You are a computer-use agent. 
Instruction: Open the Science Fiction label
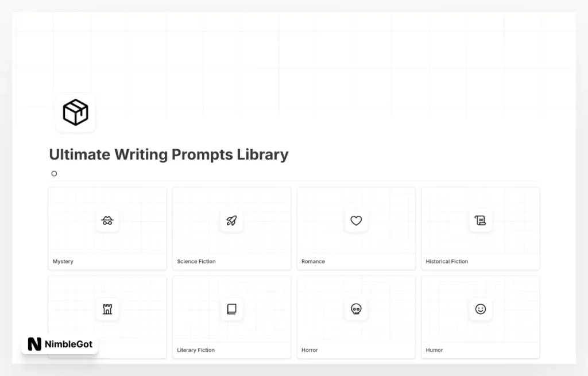[196, 262]
